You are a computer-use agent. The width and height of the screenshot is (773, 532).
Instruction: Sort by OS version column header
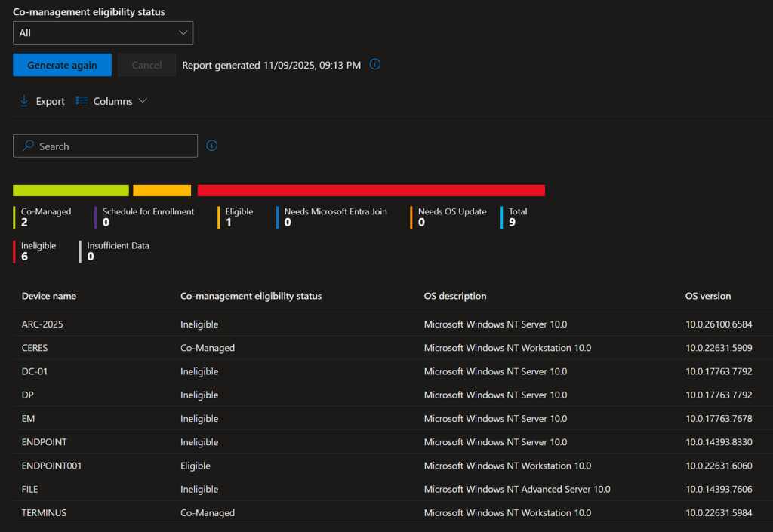(707, 296)
